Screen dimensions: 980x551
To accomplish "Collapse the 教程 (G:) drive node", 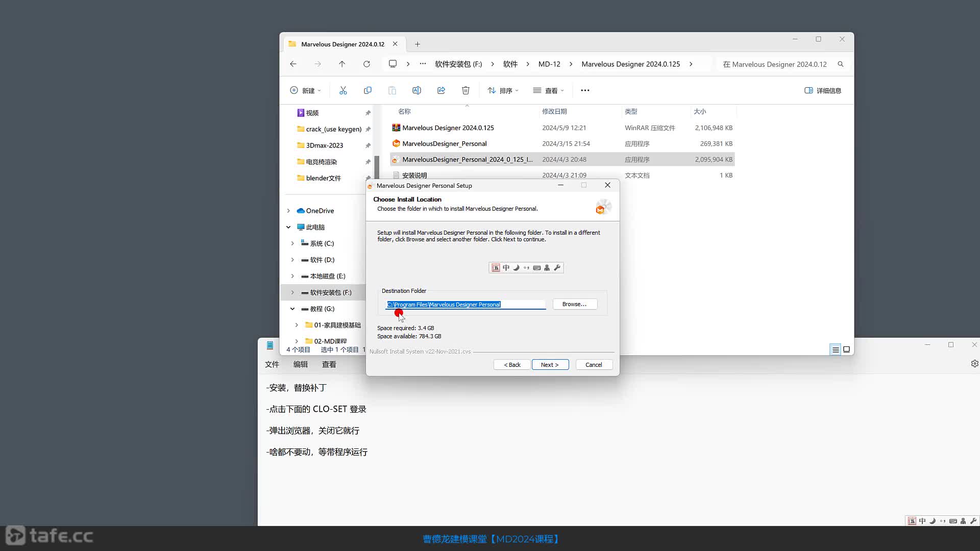I will pos(292,309).
